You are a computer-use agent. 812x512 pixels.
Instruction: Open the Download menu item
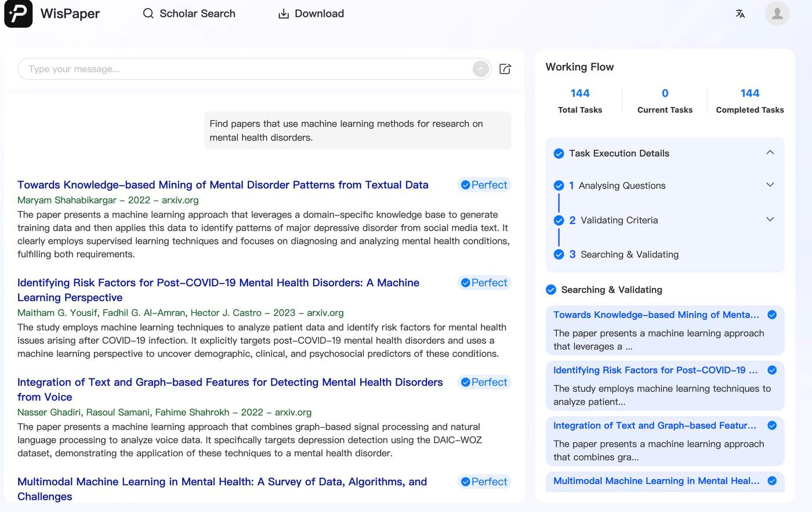(311, 13)
